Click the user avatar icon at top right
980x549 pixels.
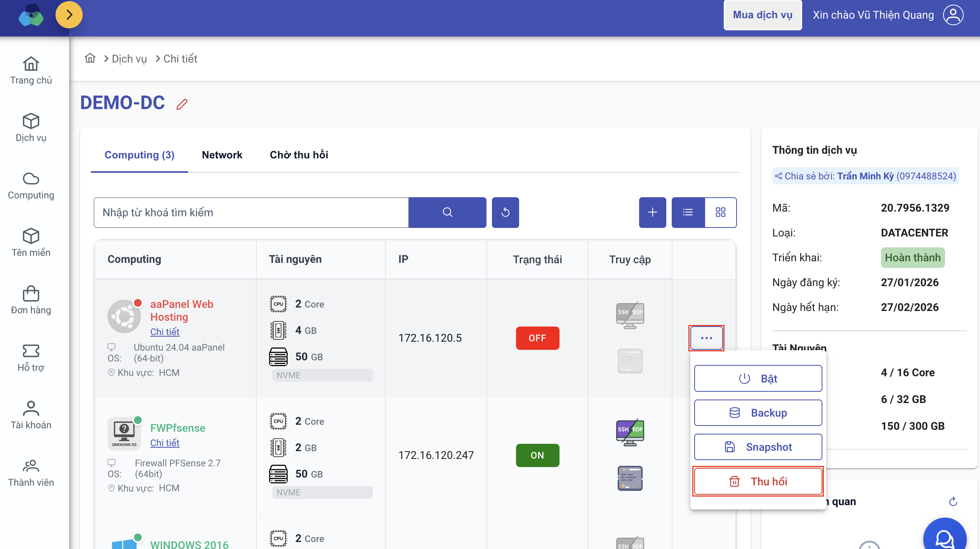953,15
